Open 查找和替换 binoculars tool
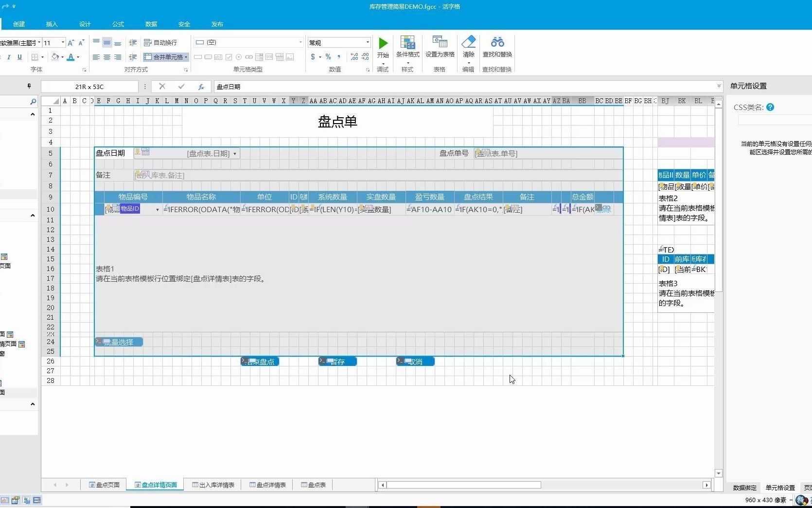812x508 pixels. [x=497, y=47]
